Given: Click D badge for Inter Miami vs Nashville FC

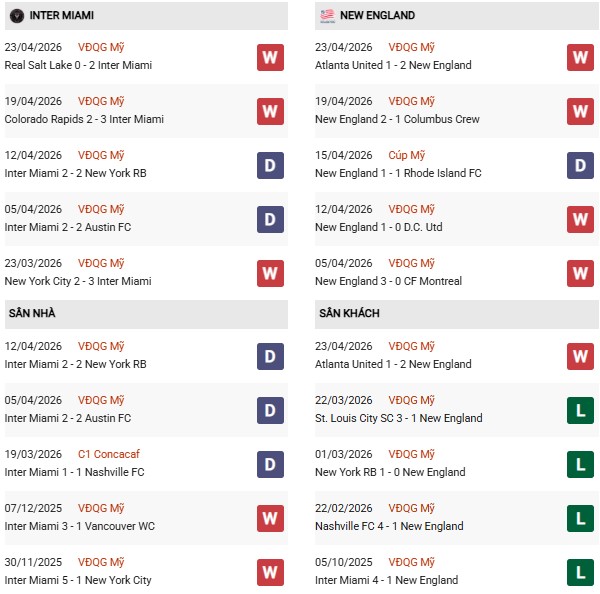Looking at the screenshot, I should click(270, 464).
